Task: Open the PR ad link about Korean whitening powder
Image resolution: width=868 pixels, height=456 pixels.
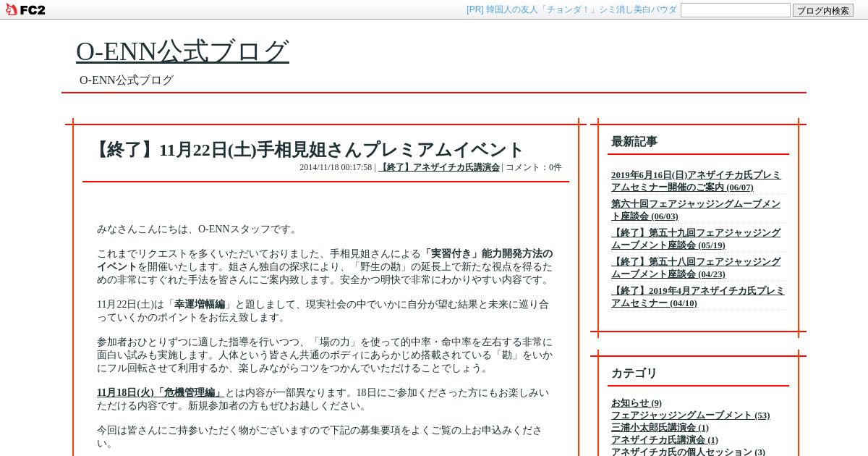Action: pyautogui.click(x=571, y=9)
